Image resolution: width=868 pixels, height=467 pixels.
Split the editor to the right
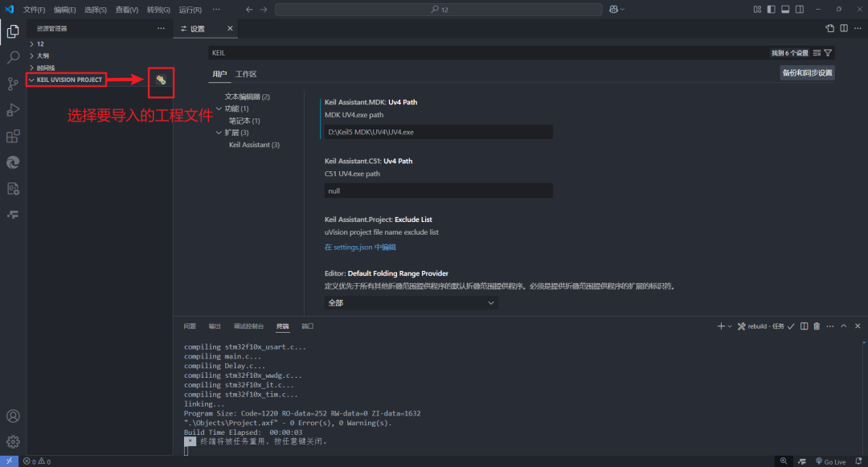pos(844,28)
